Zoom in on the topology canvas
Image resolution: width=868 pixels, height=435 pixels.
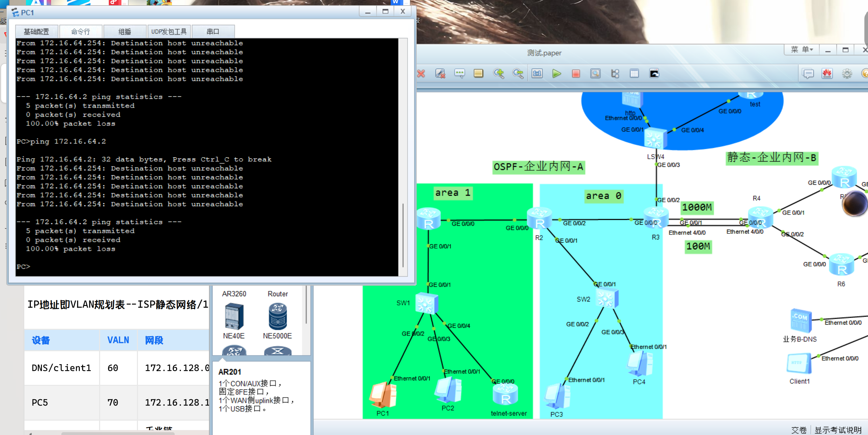(x=499, y=74)
